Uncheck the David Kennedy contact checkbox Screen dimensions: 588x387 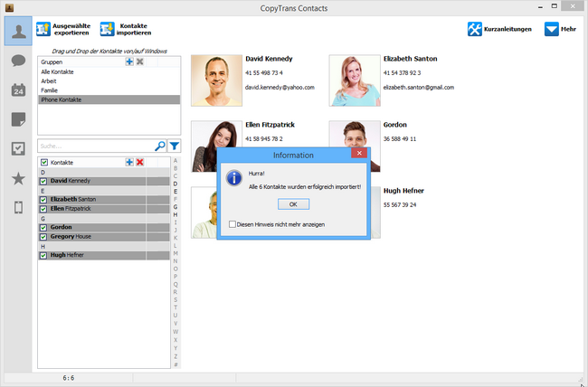[x=43, y=181]
